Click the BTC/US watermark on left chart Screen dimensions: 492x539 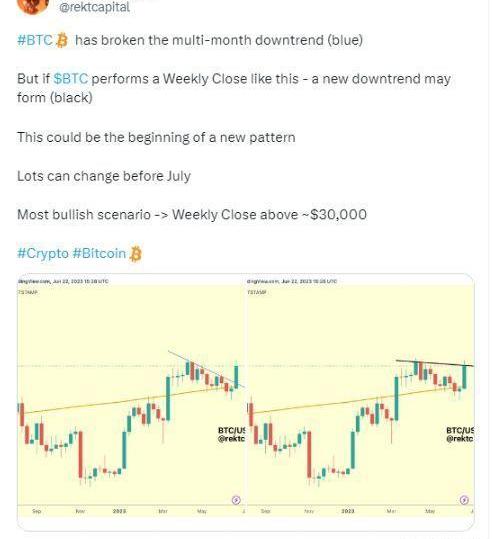pos(231,434)
